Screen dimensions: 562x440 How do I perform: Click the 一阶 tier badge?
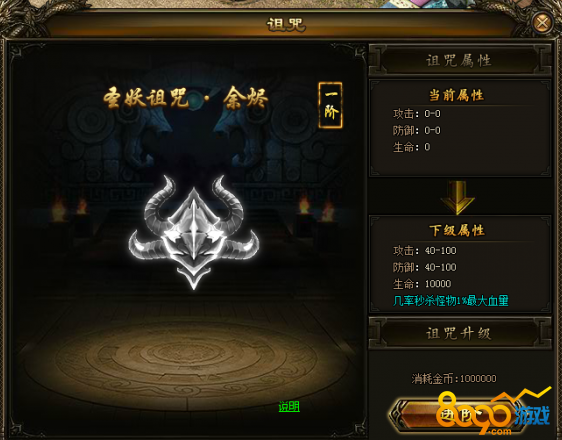tap(330, 105)
